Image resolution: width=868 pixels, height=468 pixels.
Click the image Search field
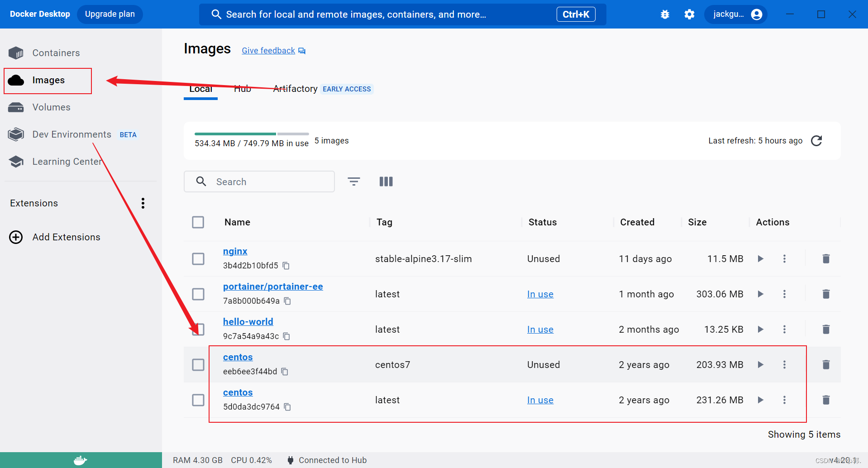[259, 181]
